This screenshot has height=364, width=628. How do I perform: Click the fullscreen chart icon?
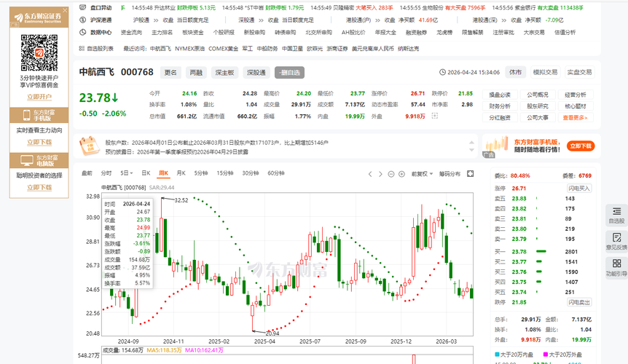(x=471, y=173)
